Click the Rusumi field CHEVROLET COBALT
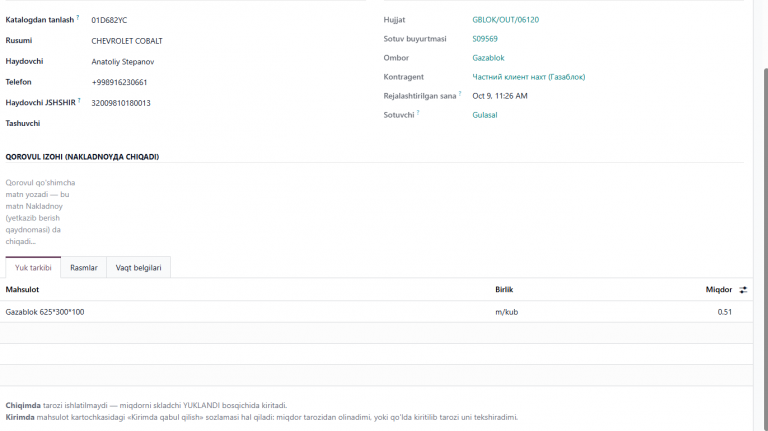 [x=127, y=41]
